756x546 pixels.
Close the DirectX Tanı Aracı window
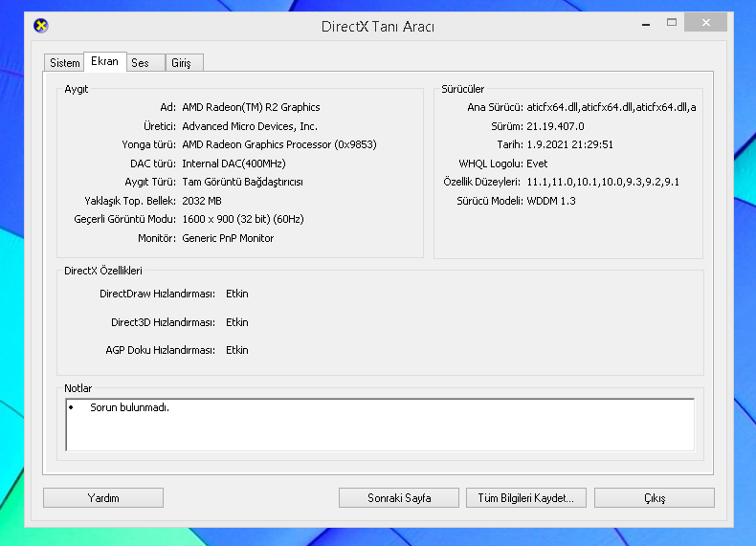pyautogui.click(x=706, y=23)
